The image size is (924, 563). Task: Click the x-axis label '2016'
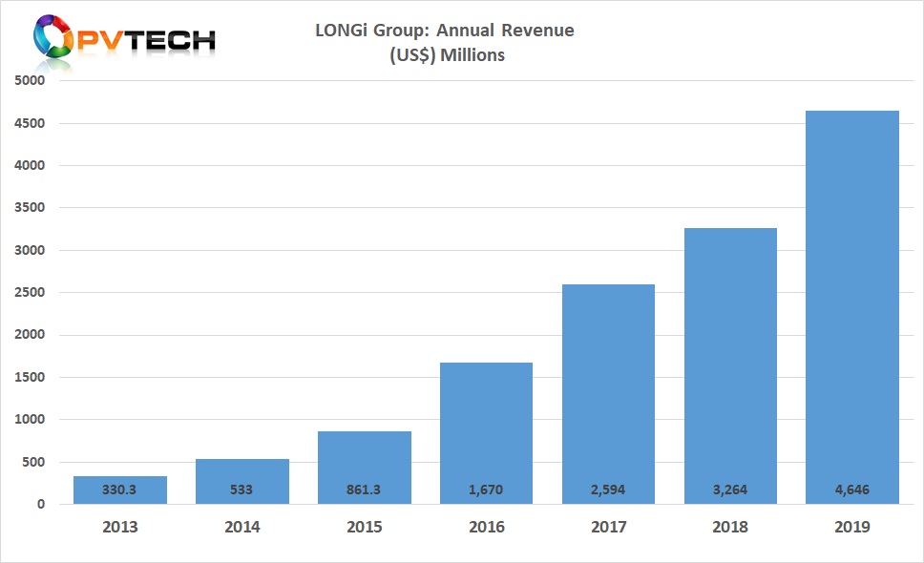(487, 527)
